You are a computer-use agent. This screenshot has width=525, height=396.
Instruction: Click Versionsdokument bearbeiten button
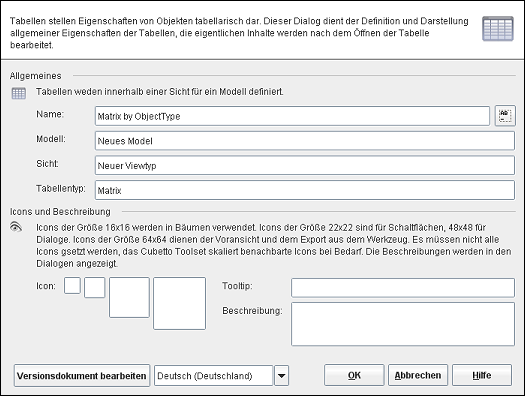tap(82, 376)
